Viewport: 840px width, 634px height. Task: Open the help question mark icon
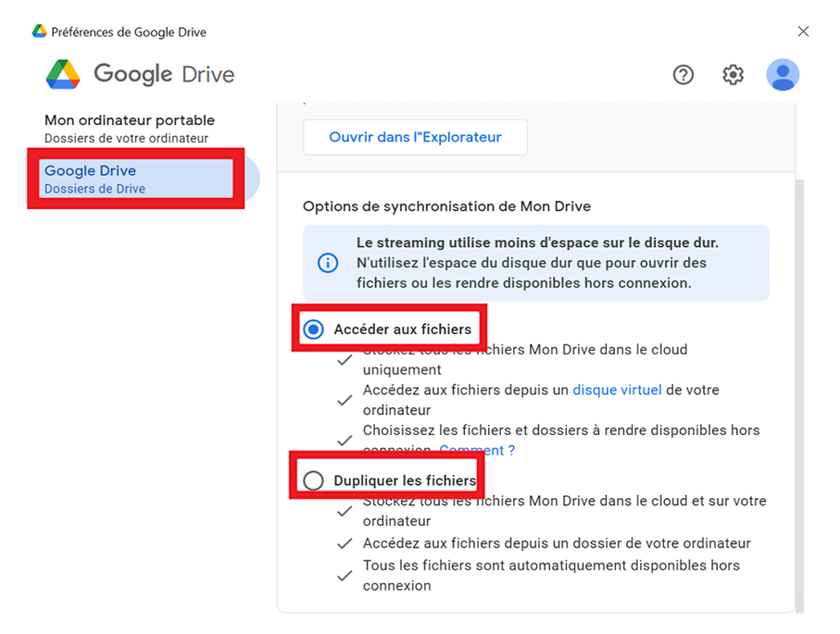683,75
